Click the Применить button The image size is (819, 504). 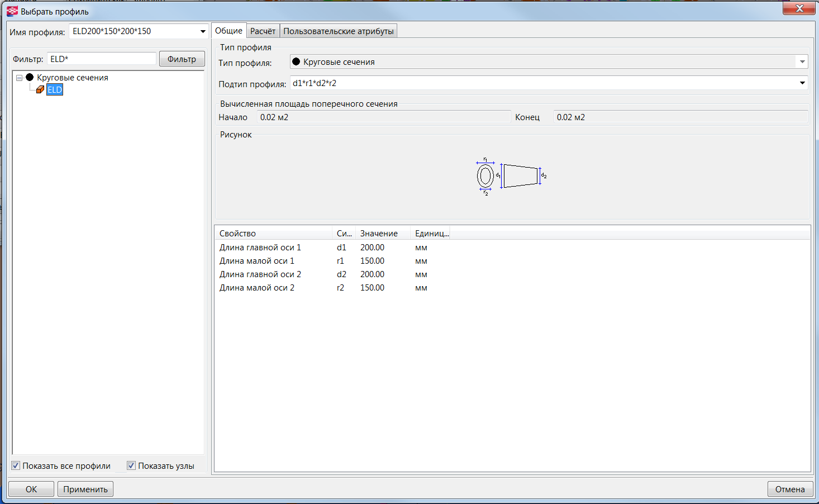85,489
